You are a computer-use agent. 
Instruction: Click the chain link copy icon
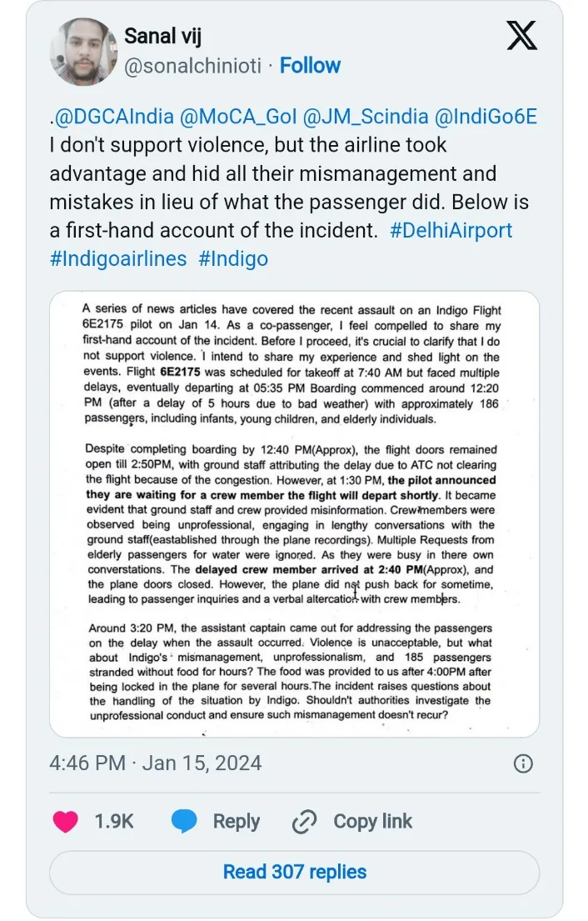[302, 821]
